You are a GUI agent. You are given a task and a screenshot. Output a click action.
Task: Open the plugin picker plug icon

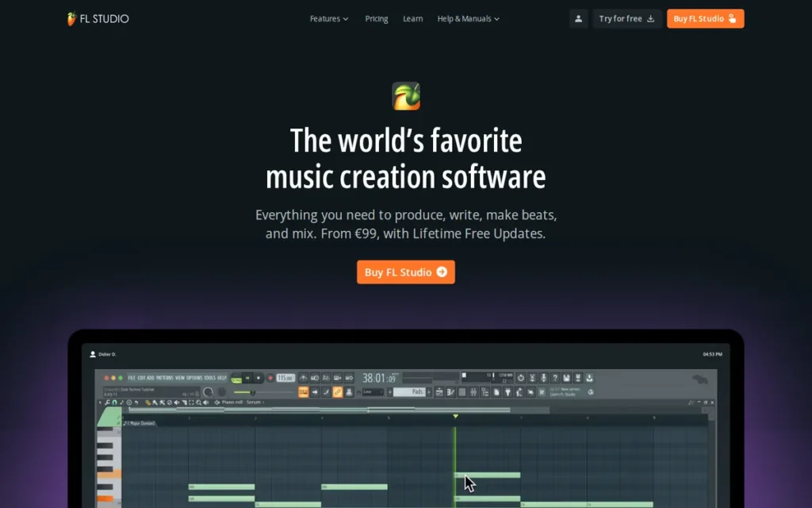[507, 392]
